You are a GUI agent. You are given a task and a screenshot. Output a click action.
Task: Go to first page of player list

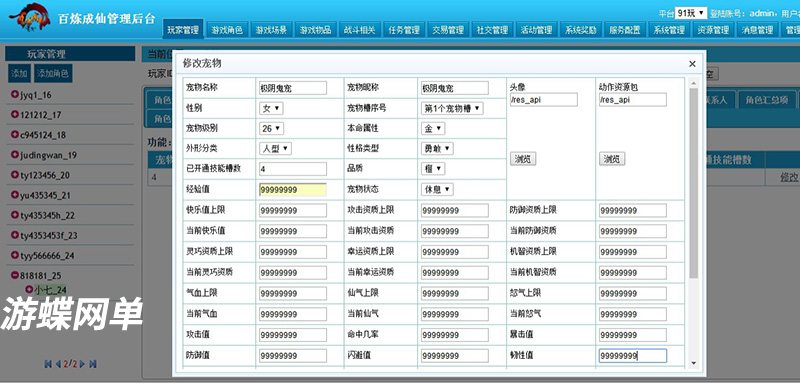click(x=48, y=364)
